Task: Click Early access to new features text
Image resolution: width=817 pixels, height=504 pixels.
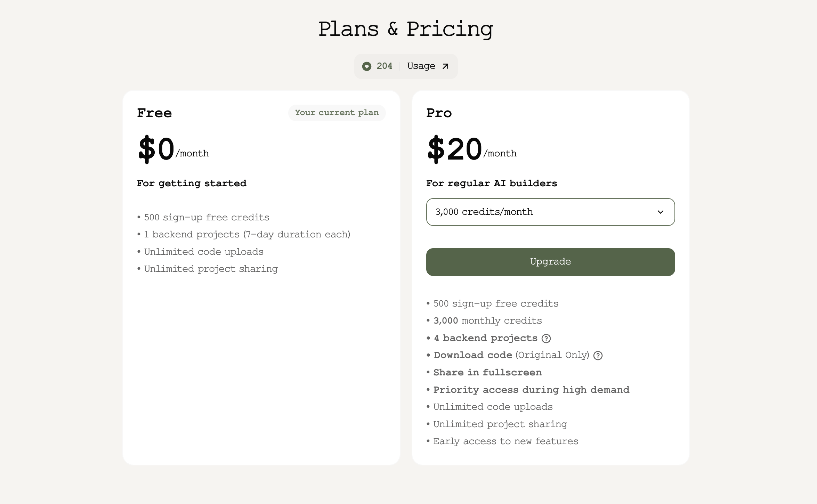Action: pyautogui.click(x=505, y=441)
